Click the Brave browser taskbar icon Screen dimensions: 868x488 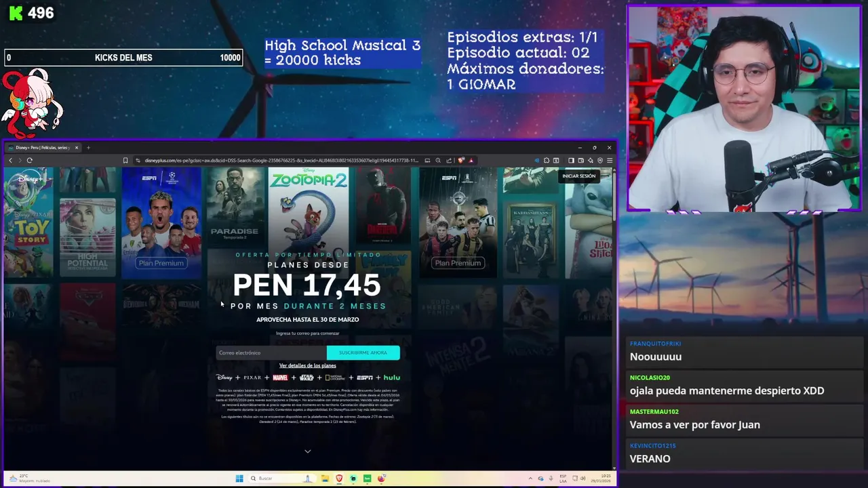[339, 479]
